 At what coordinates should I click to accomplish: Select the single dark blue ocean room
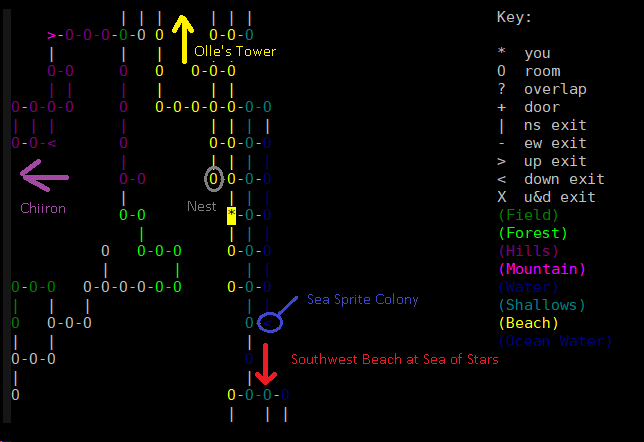(249, 359)
